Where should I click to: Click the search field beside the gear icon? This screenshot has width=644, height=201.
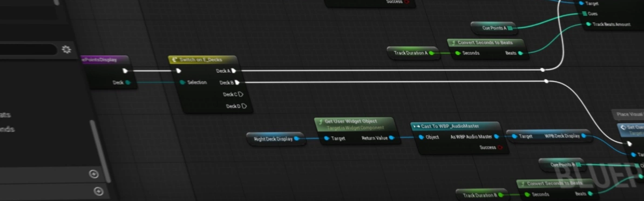tap(28, 50)
